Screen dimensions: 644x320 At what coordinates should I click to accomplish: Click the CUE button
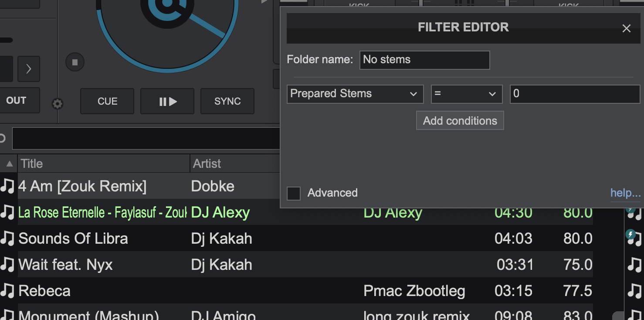point(107,101)
